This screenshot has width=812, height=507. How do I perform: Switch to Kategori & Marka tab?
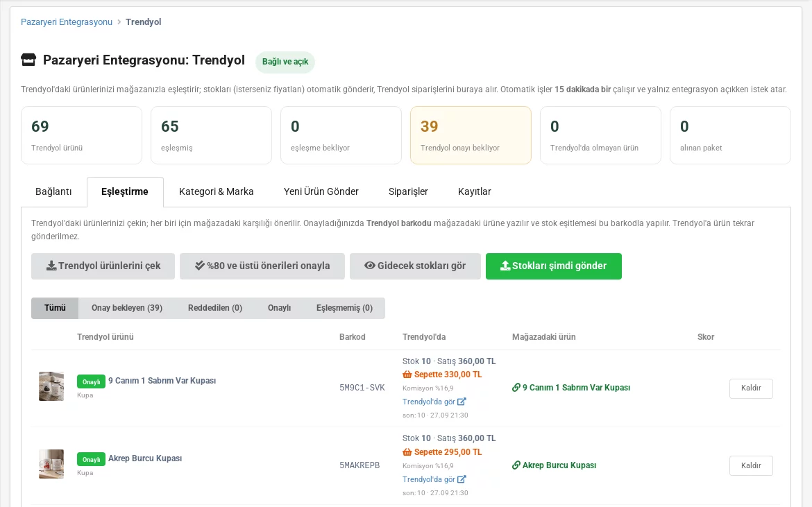[217, 192]
